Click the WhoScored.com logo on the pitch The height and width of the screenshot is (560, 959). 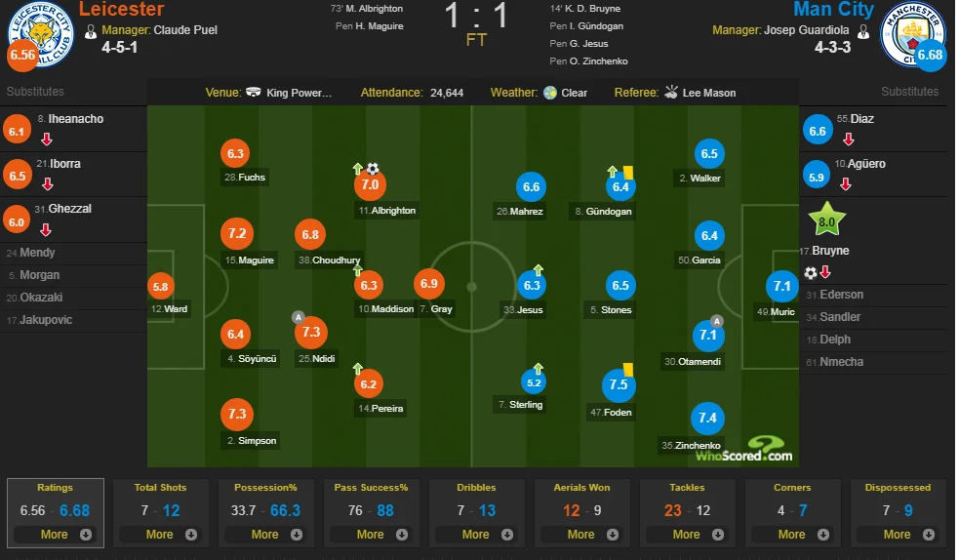[756, 449]
